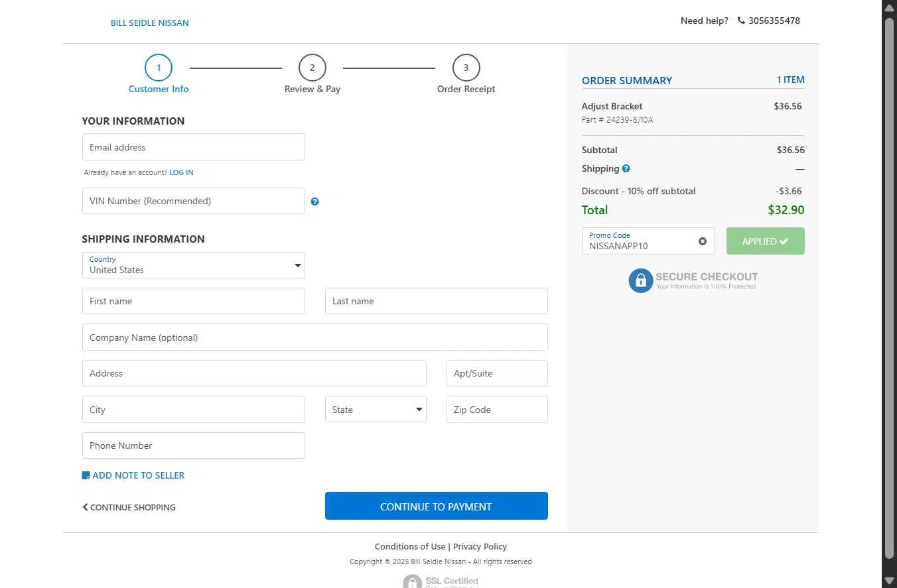Click the SSL Certified badge icon

tap(412, 581)
